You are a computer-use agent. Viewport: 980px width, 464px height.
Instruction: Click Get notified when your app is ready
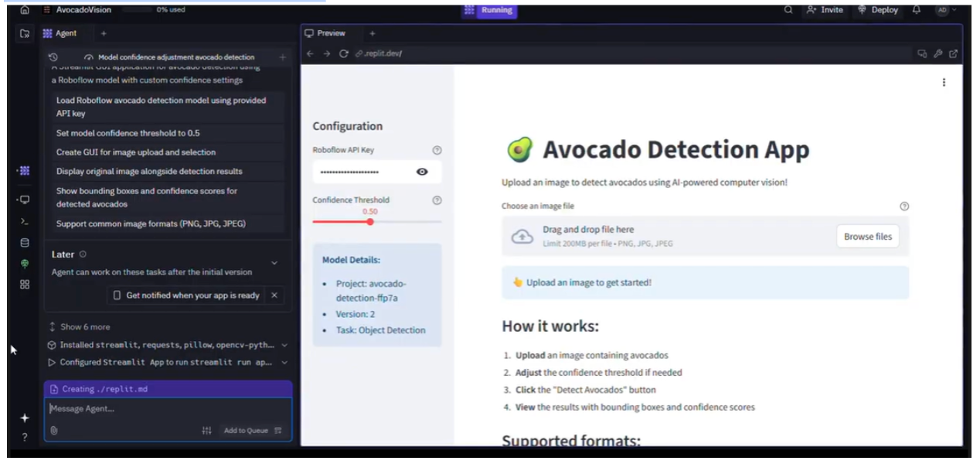[x=186, y=295]
